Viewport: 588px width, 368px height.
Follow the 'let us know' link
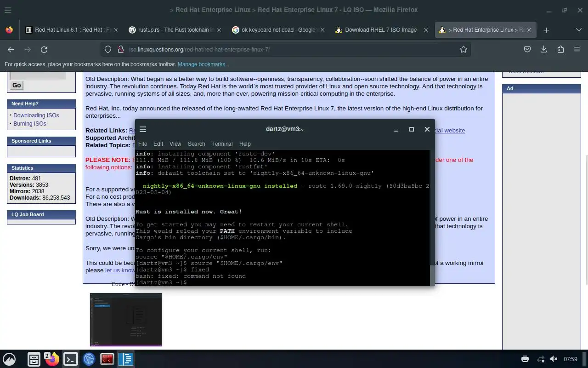[x=120, y=270]
